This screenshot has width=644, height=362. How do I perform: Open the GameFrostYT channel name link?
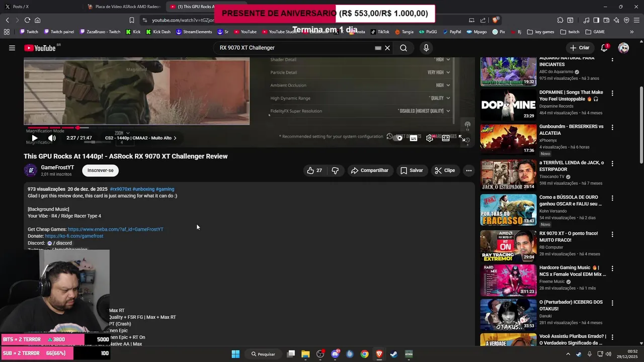(x=57, y=167)
